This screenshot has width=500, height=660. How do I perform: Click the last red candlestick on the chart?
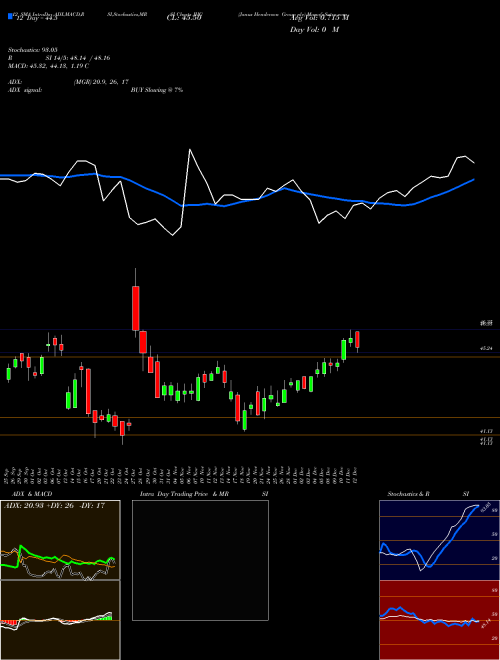pyautogui.click(x=357, y=339)
